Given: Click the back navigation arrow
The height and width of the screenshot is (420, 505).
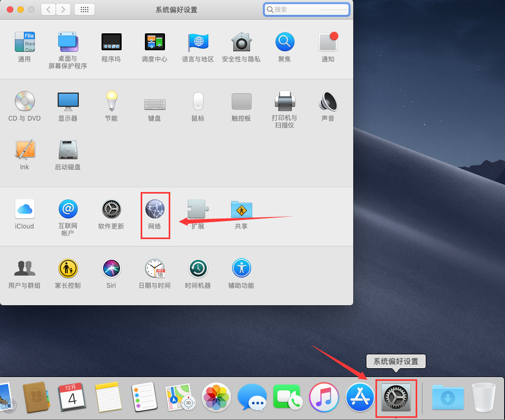Looking at the screenshot, I should click(x=48, y=10).
